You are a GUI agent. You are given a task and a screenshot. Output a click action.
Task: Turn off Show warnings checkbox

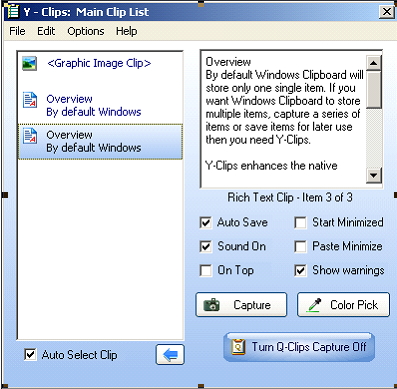(300, 270)
